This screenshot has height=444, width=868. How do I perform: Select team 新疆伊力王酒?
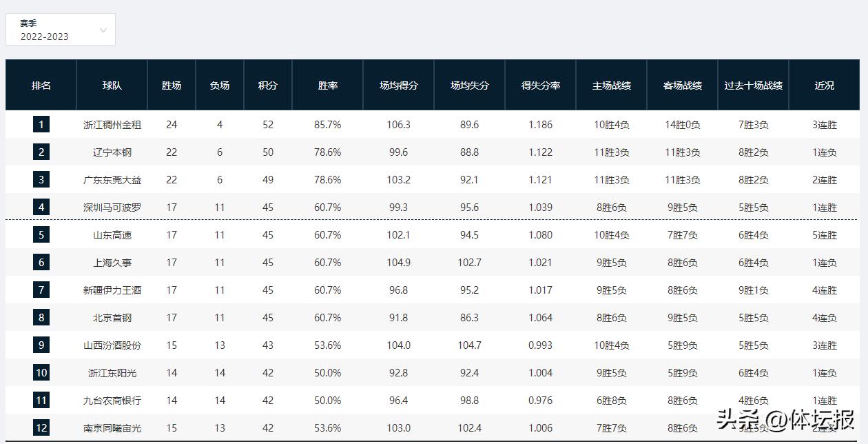tap(112, 290)
